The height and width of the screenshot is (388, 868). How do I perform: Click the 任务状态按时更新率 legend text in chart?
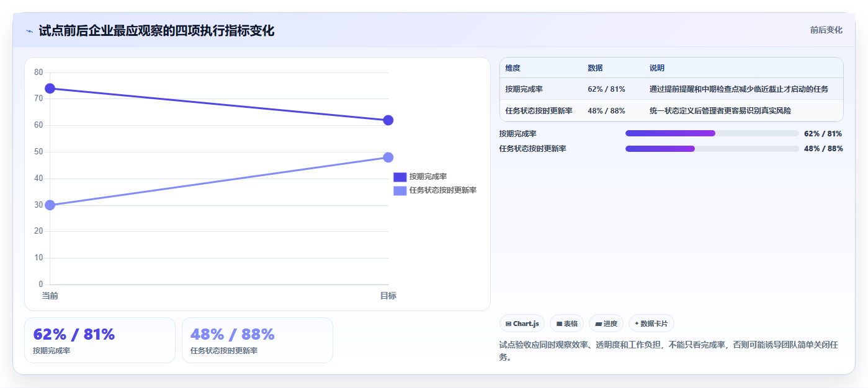(443, 190)
